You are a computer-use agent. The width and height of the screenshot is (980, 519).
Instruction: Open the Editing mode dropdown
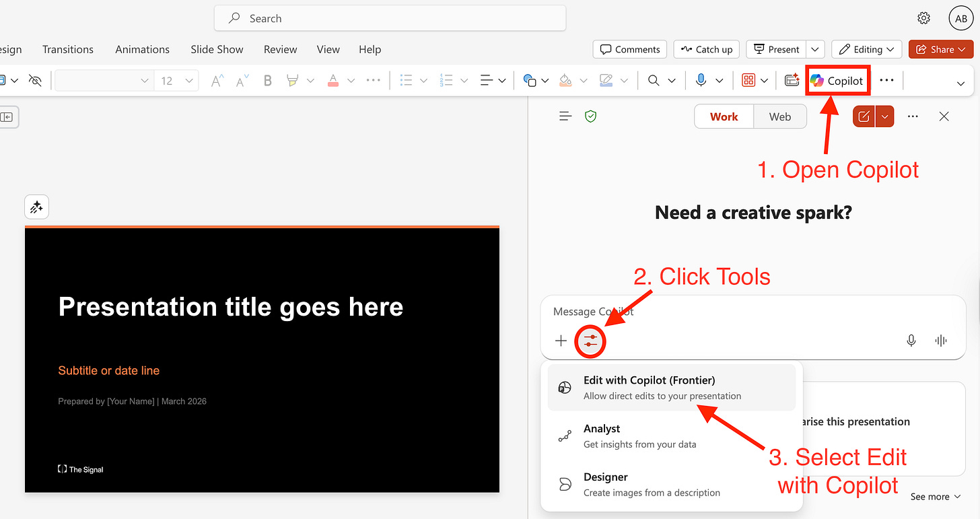click(866, 49)
